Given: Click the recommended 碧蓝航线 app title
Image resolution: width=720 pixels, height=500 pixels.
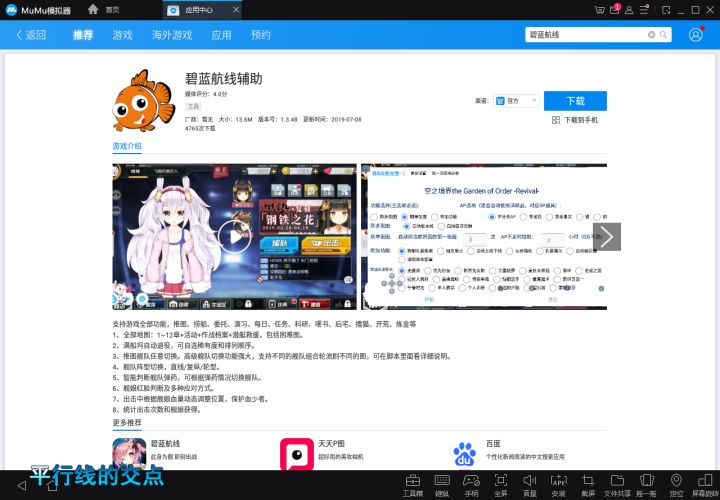Looking at the screenshot, I should pyautogui.click(x=165, y=444).
